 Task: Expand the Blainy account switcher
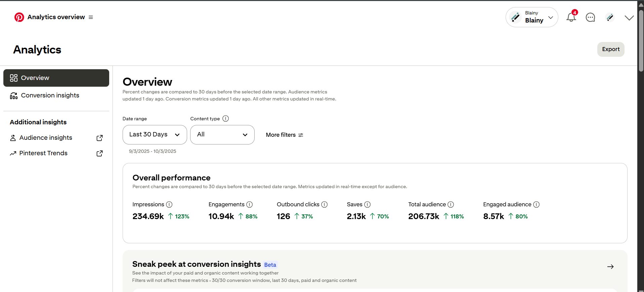click(532, 17)
